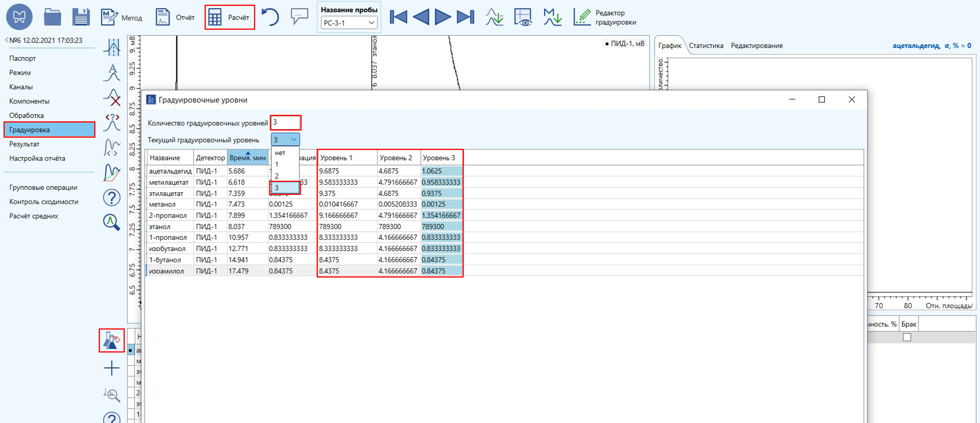Click the calibration levels count field
The width and height of the screenshot is (980, 423).
[285, 122]
